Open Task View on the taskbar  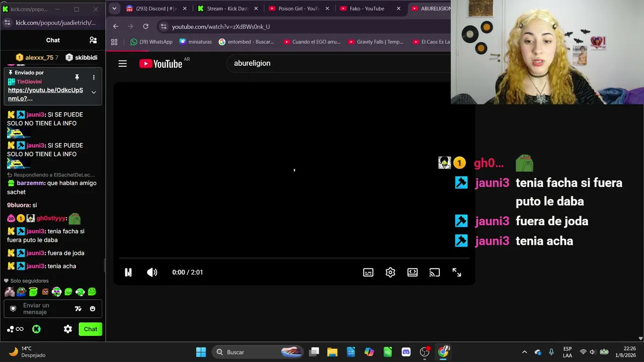[314, 352]
